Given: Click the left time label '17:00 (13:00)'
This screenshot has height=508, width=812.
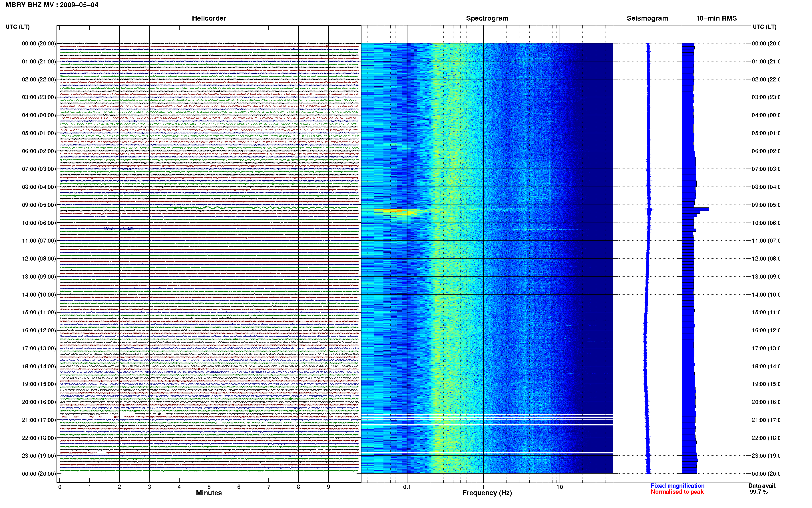Looking at the screenshot, I should pyautogui.click(x=39, y=348).
